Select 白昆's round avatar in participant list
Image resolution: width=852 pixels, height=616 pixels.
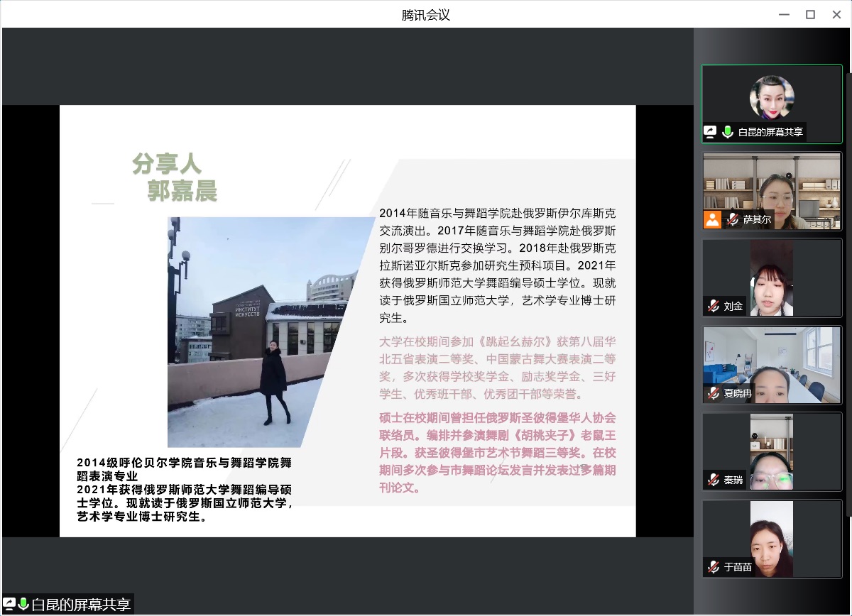772,97
